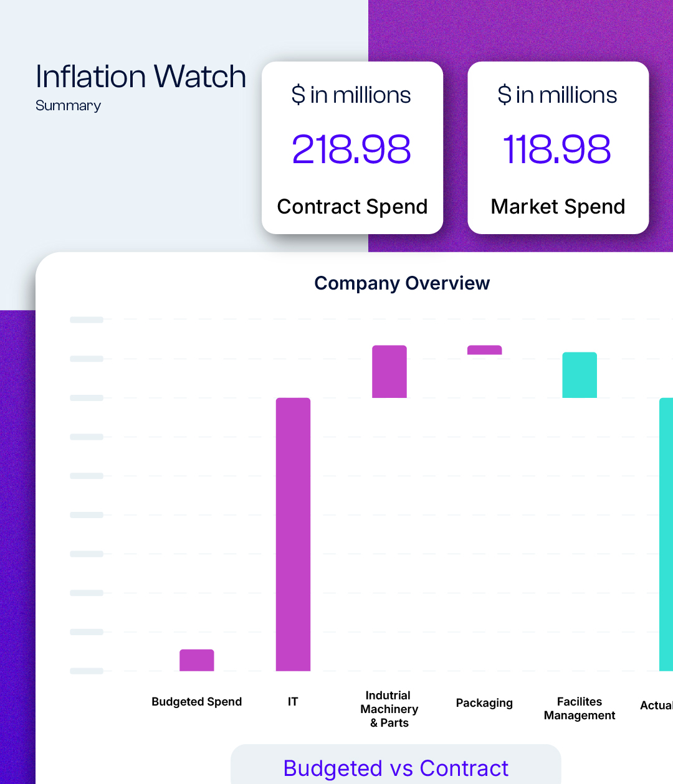Select the thin purple Packaging bar

485,350
